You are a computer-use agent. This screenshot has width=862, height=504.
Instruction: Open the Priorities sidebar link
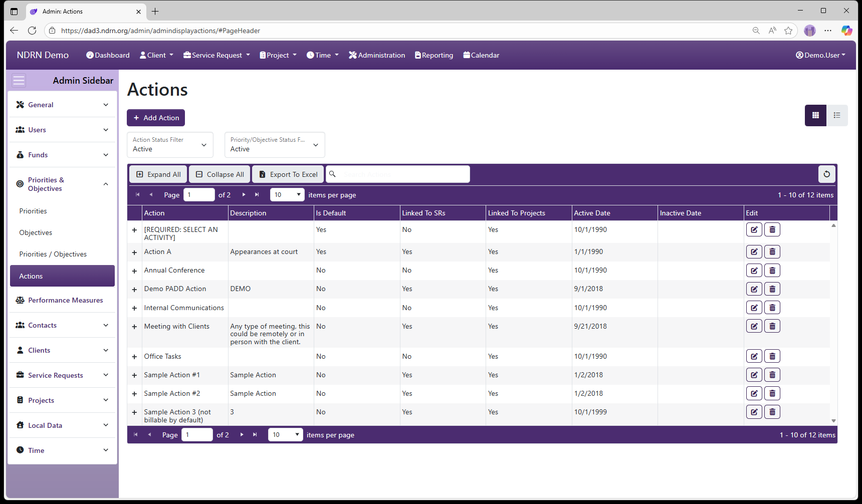[33, 211]
